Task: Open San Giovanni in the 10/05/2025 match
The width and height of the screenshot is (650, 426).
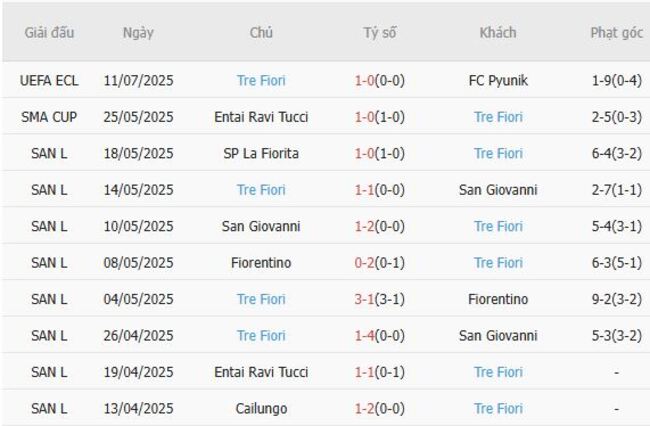Action: click(x=261, y=227)
